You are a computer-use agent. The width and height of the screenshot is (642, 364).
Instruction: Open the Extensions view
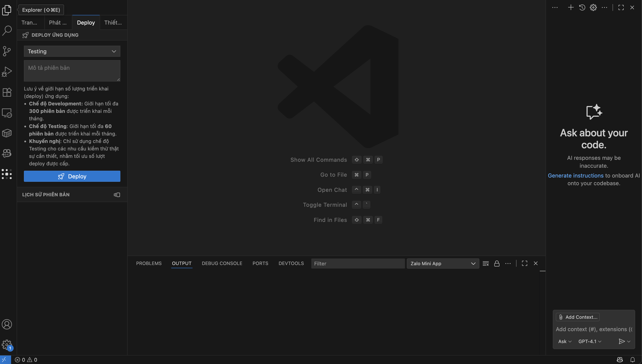[7, 92]
